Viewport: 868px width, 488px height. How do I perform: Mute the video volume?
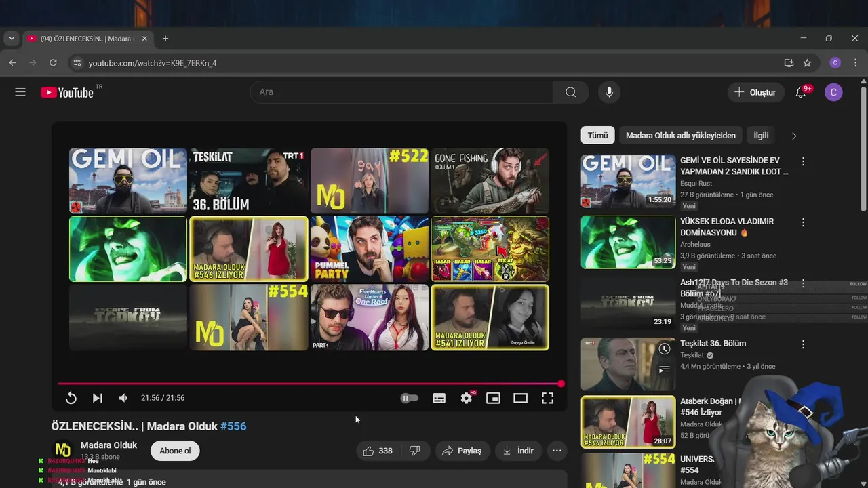123,398
